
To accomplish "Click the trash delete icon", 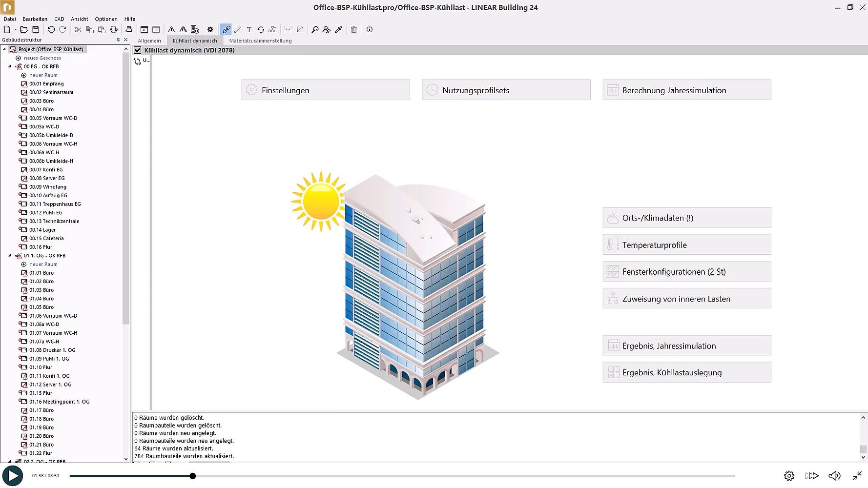I will [x=354, y=30].
